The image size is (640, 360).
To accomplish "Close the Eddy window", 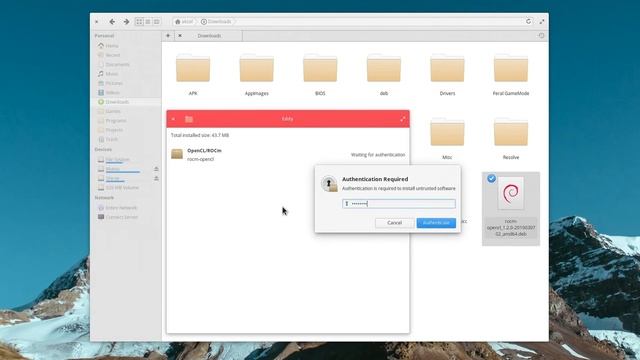I will [x=173, y=119].
